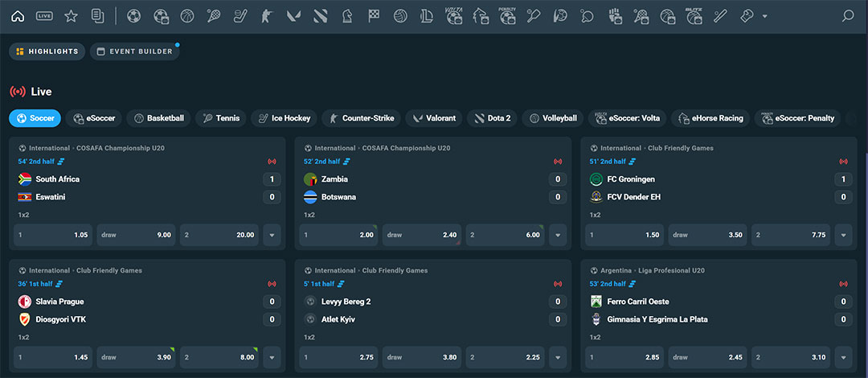Screen dimensions: 868x378
Task: Select the Valorant live filter
Action: [x=433, y=118]
